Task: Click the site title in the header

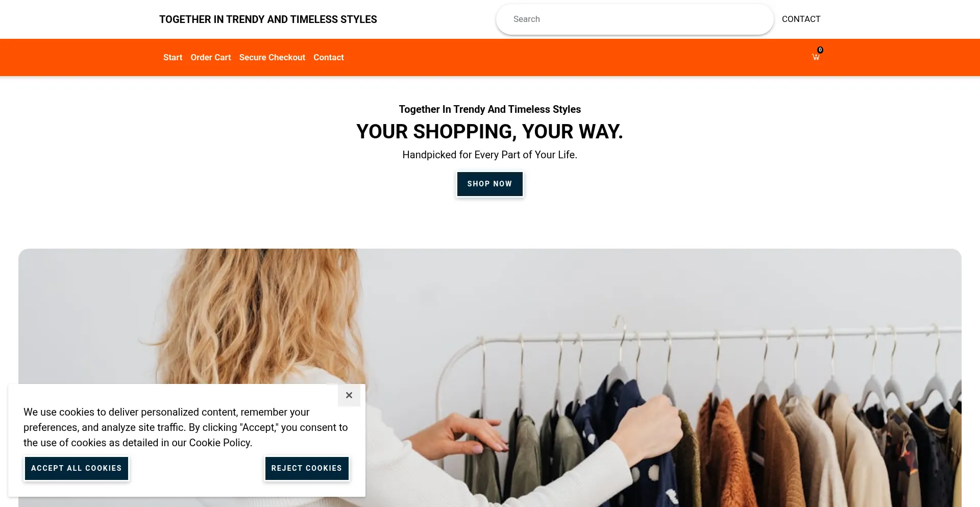Action: point(268,19)
